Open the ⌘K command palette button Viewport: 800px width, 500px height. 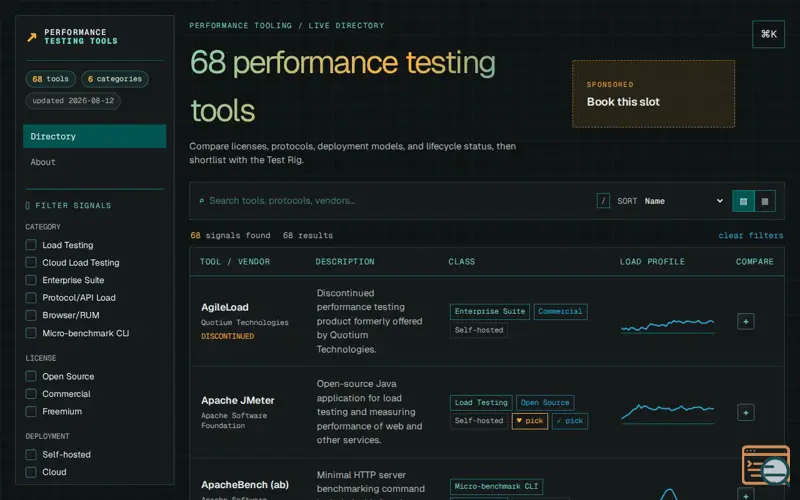768,34
